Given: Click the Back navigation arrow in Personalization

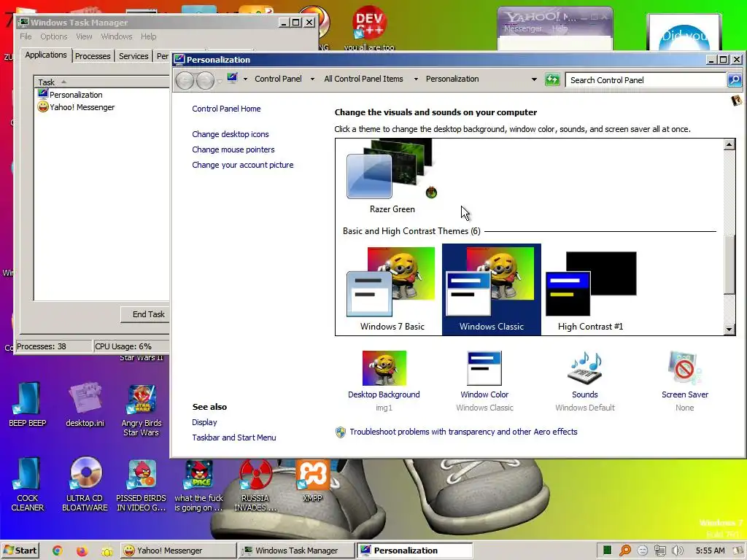Looking at the screenshot, I should tap(185, 80).
